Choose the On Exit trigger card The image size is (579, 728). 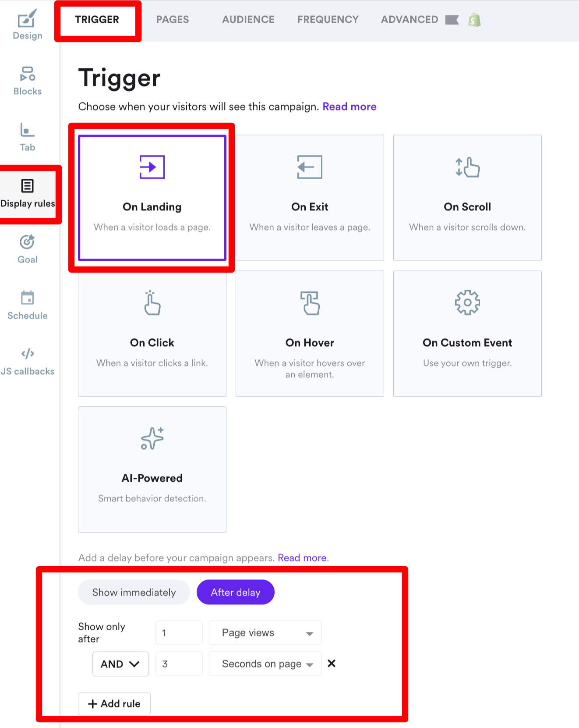point(310,198)
